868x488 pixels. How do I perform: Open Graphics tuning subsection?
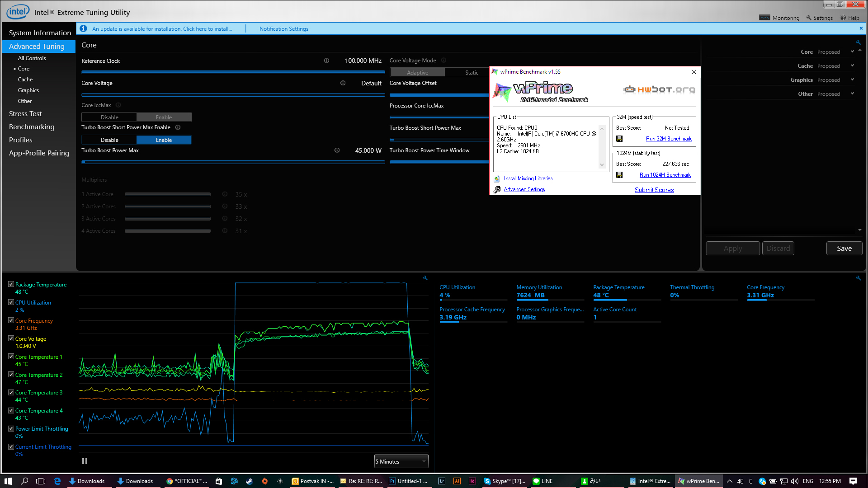pos(28,90)
